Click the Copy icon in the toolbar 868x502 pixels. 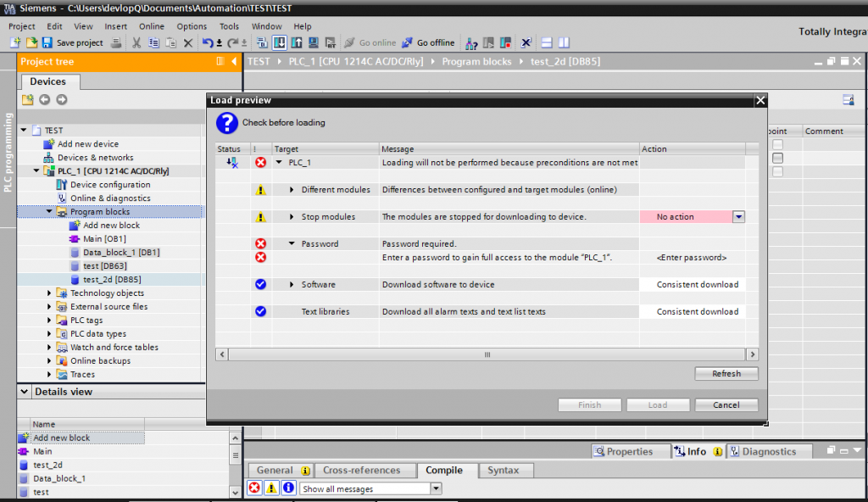[x=154, y=42]
